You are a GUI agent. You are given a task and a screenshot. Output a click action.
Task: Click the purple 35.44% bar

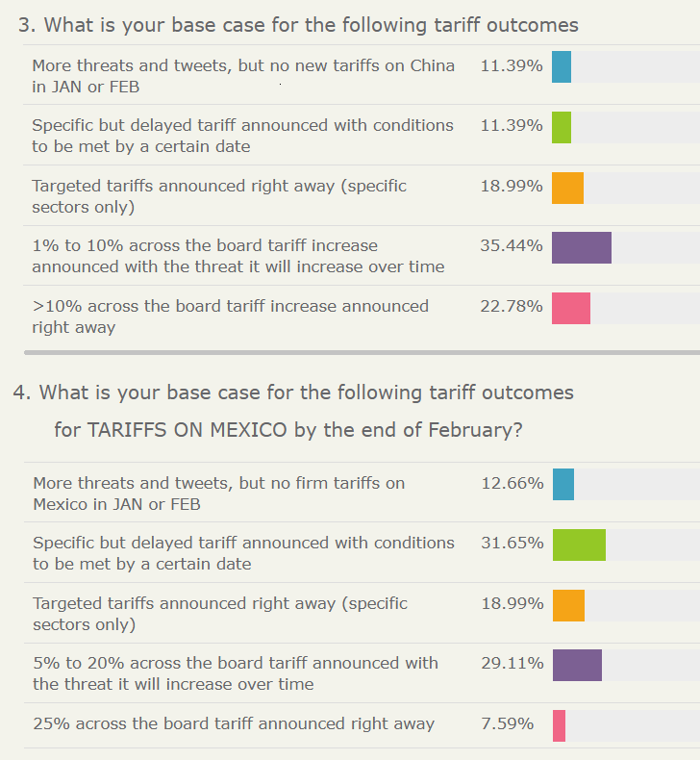coord(582,247)
